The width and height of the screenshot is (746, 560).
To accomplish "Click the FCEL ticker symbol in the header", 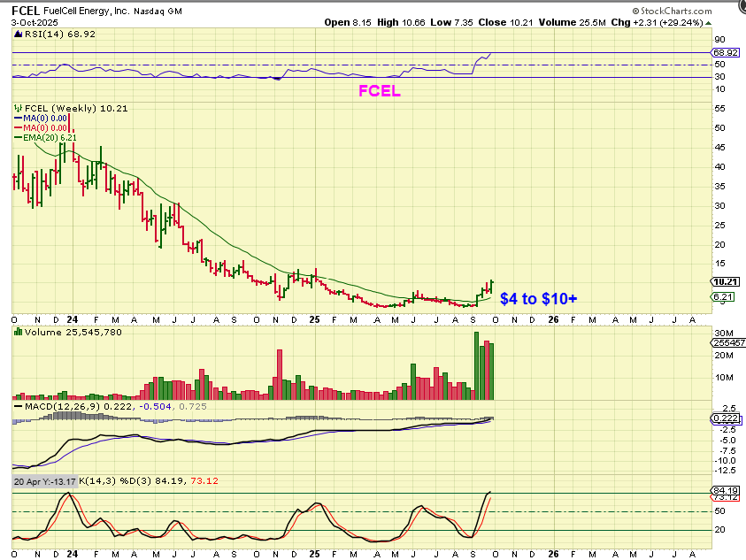I will 26,11.
